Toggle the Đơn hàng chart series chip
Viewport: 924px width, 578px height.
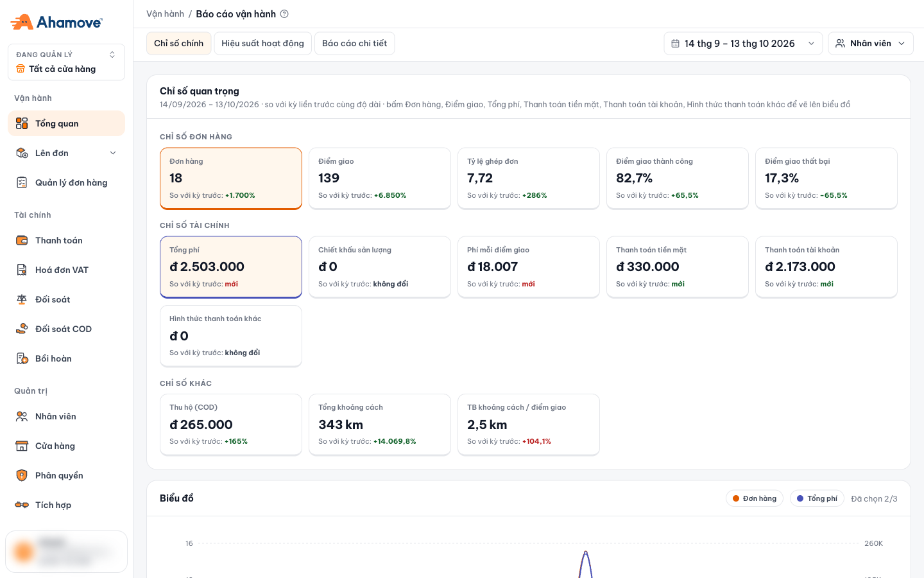coord(755,498)
